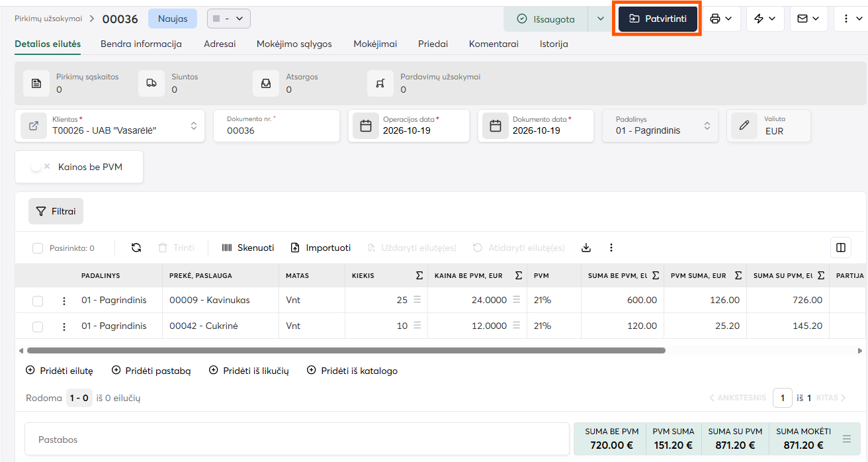
Task: Expand the Padalinys dropdown field
Action: tap(660, 126)
